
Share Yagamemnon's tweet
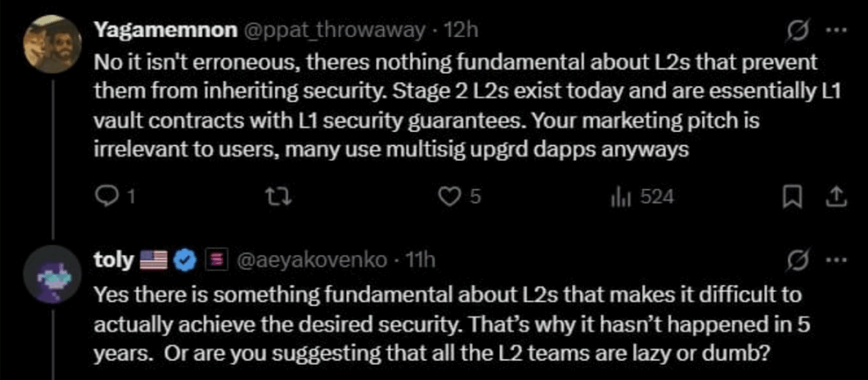pos(834,197)
